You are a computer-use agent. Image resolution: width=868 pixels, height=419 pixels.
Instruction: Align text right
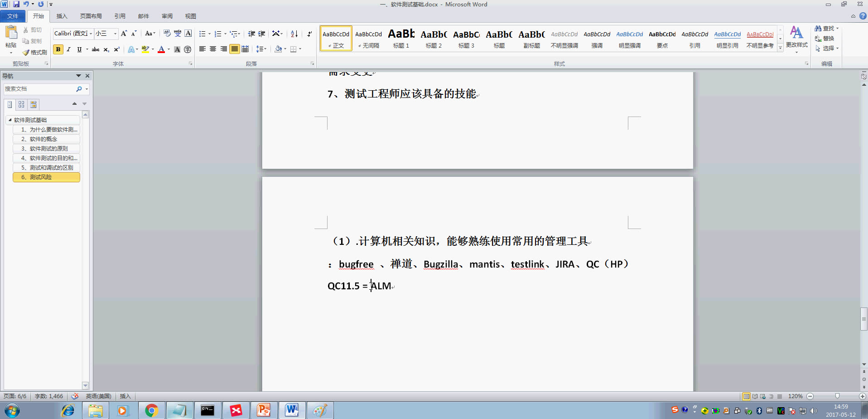click(224, 49)
